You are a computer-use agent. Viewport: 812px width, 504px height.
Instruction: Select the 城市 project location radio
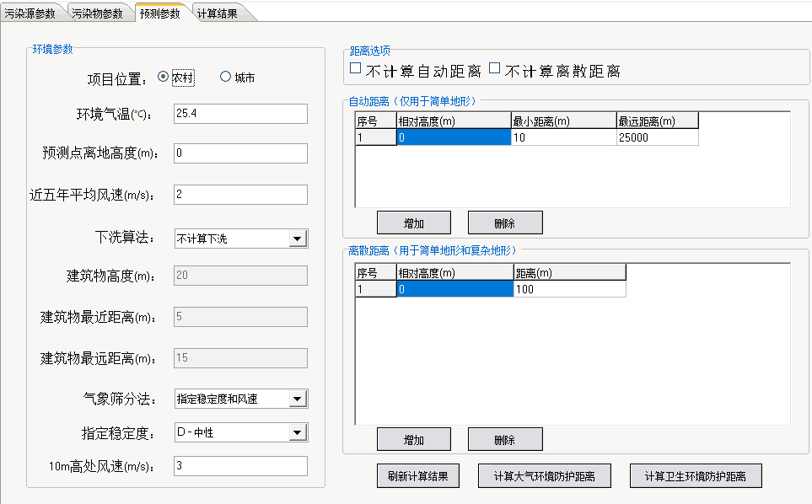point(225,78)
